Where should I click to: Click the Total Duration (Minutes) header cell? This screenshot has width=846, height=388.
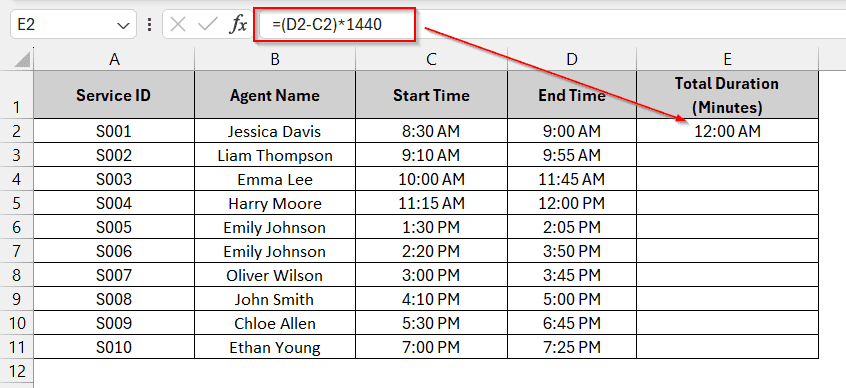pos(727,95)
